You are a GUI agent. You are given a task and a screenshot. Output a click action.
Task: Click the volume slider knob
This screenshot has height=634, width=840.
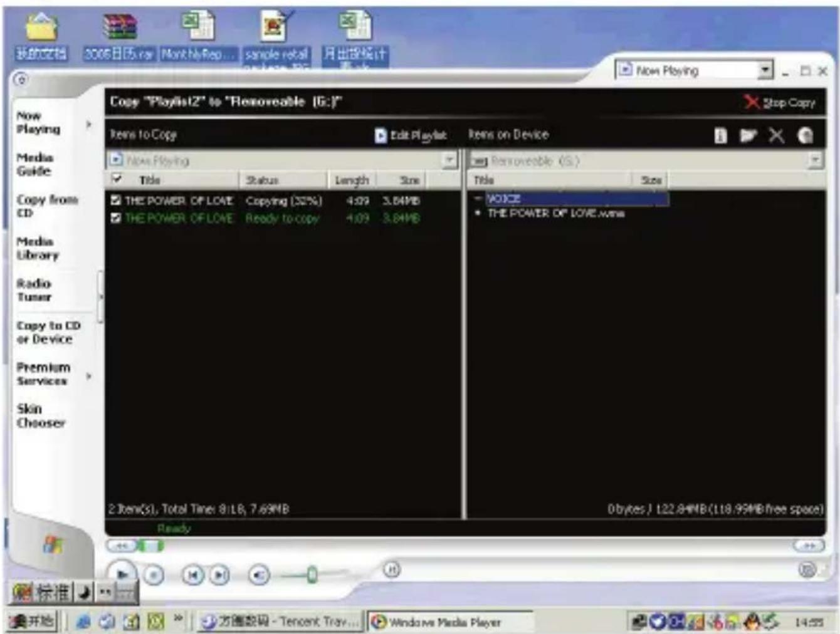pos(312,574)
